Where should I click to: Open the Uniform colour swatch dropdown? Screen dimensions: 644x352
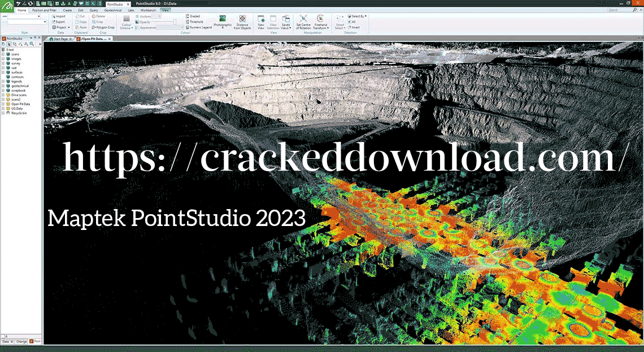[x=156, y=16]
